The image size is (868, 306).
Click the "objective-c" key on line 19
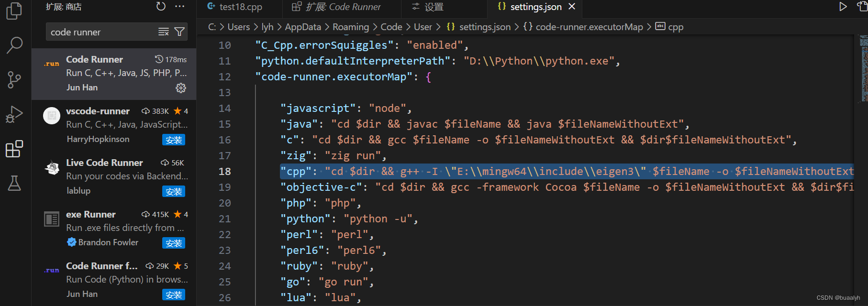322,187
